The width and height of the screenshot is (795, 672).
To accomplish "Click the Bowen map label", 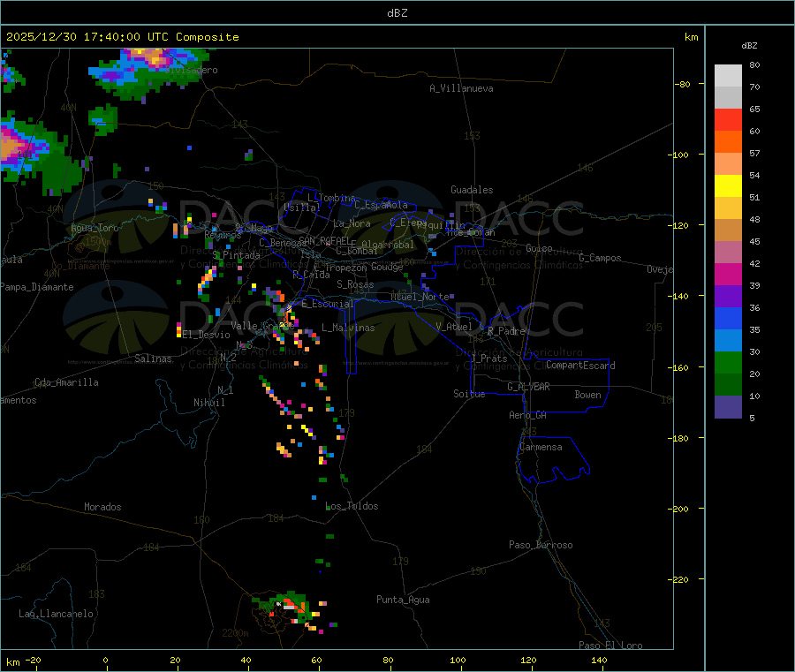I will coord(588,395).
